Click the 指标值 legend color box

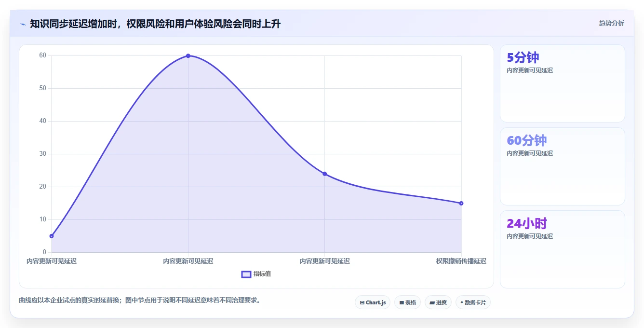click(x=246, y=274)
